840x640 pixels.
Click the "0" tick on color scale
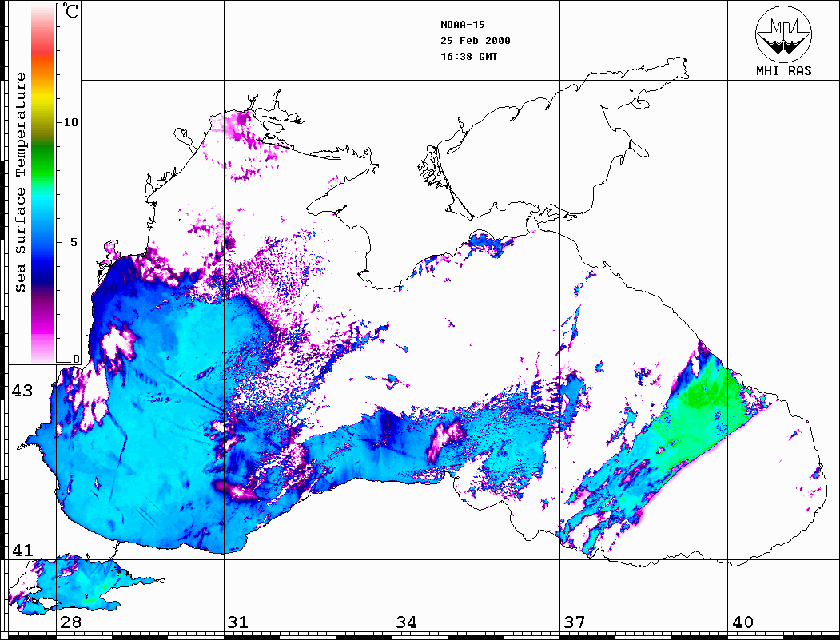(76, 359)
